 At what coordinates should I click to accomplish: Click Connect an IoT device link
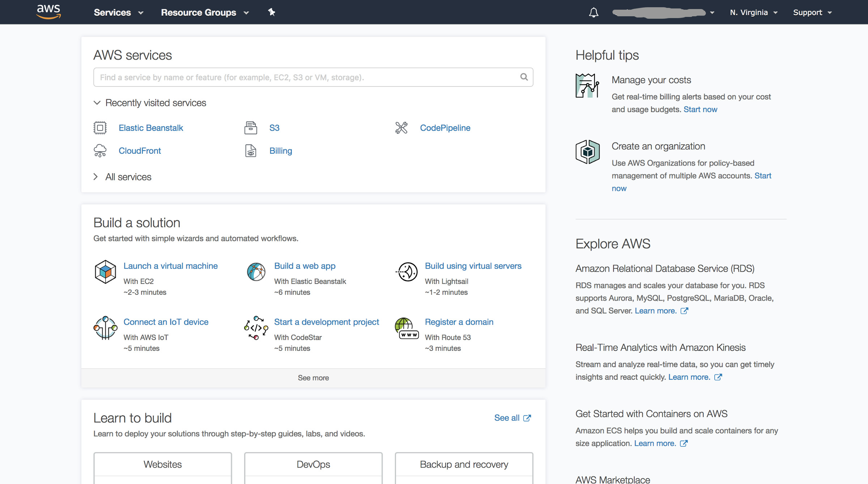[x=166, y=322]
